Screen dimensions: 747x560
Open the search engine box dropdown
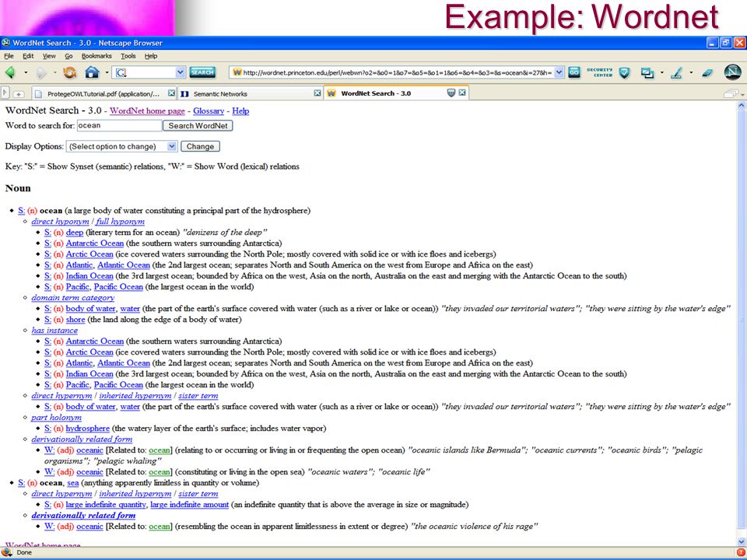pos(180,72)
